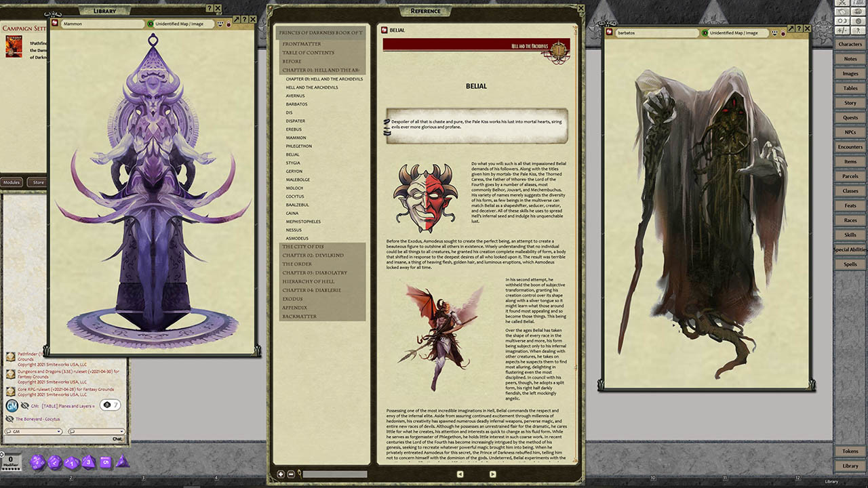868x488 pixels.
Task: Click the link icon beside the Mammon name
Action: pyautogui.click(x=56, y=24)
